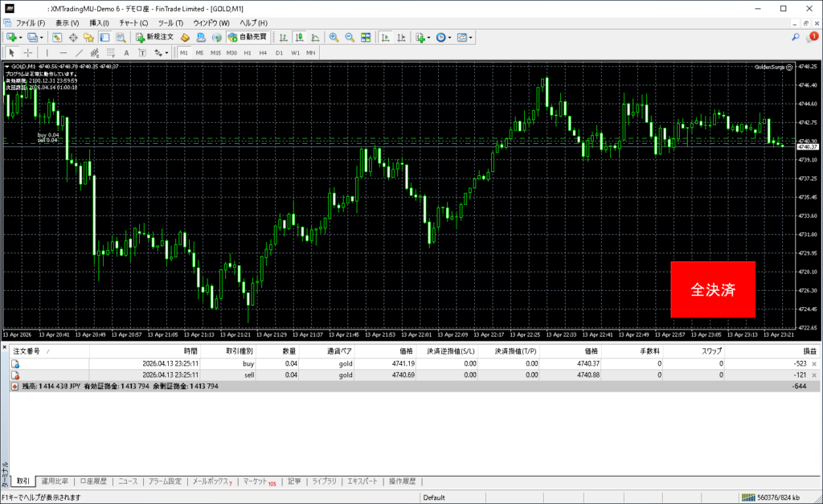Enable chart auto scroll

pos(385,37)
